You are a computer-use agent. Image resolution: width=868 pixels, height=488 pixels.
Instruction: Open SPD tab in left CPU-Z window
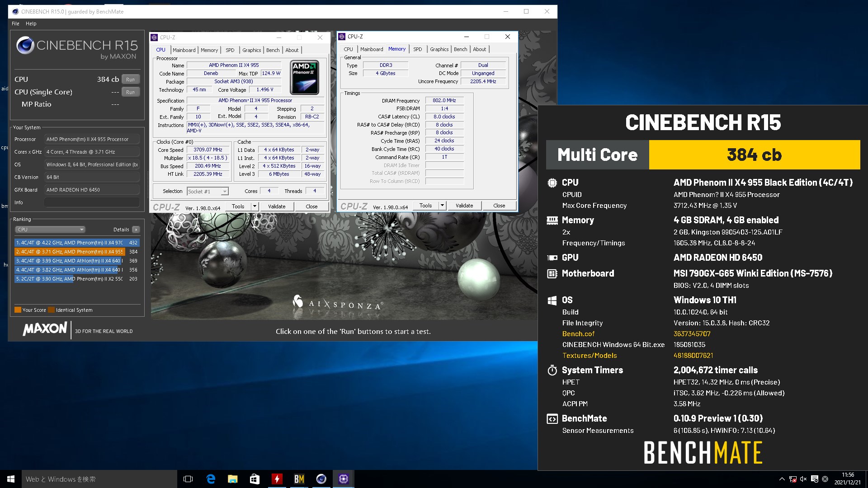pos(230,50)
